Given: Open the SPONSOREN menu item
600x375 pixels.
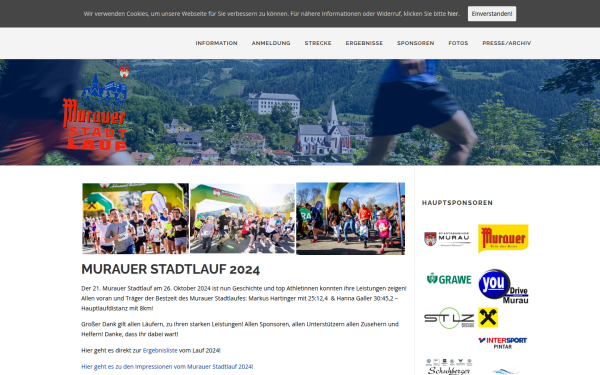Looking at the screenshot, I should click(416, 43).
